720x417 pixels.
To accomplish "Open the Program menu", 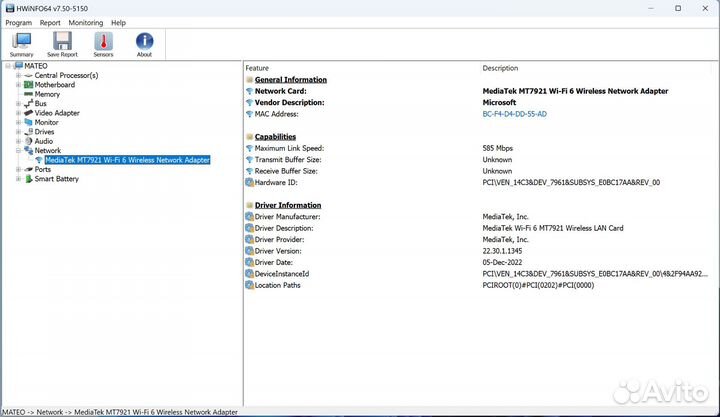I will pyautogui.click(x=18, y=22).
